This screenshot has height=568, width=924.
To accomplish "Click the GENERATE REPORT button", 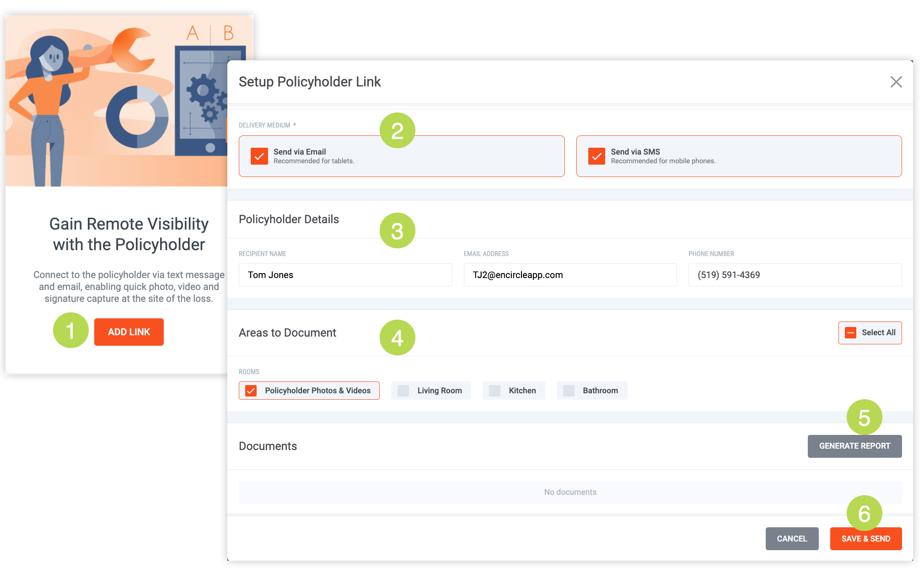I will tap(854, 446).
